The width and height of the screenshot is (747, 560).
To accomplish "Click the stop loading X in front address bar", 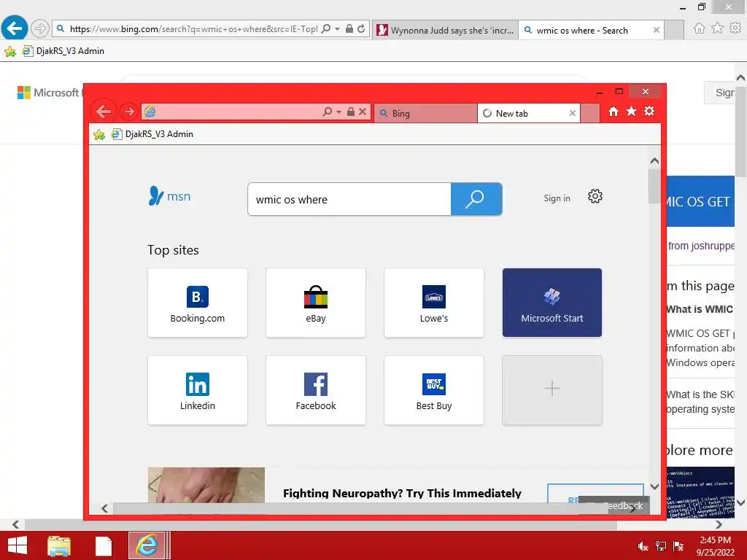I will (363, 112).
